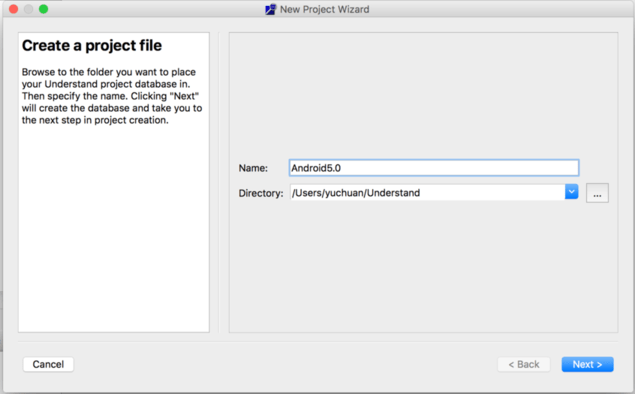The image size is (635, 394).
Task: Click the < Back button
Action: 524,364
